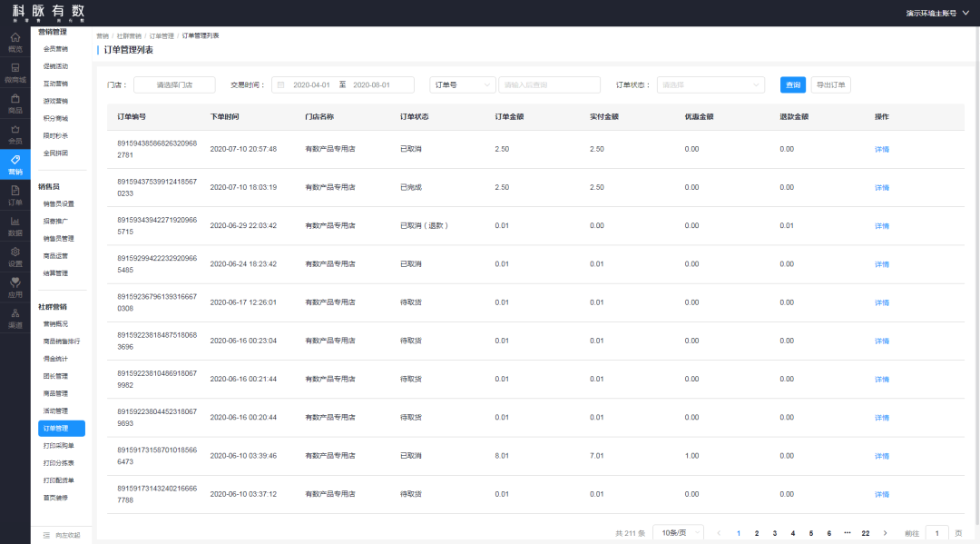
Task: Open 商品销售排行 in the sidebar
Action: pos(62,341)
